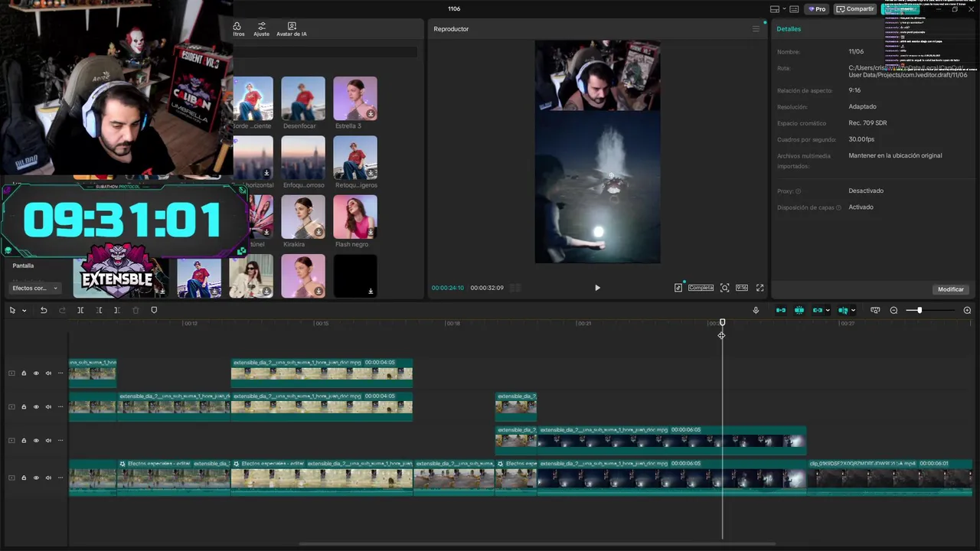The width and height of the screenshot is (980, 551).
Task: Open linkage options dropdown arrow
Action: (x=828, y=310)
